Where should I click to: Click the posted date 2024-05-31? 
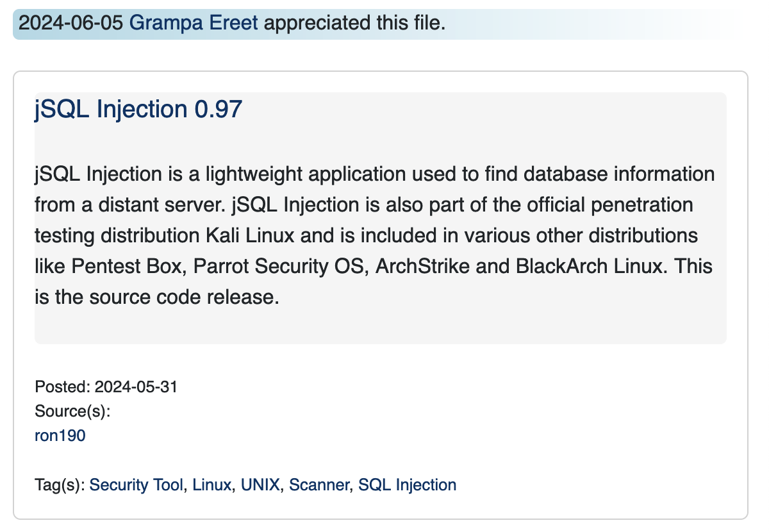136,387
